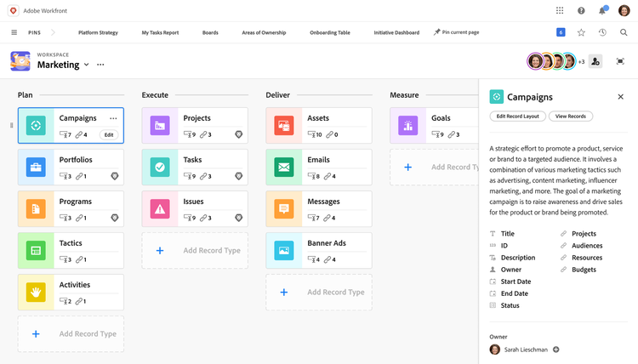
Task: Expand the Marketing workspace dropdown
Action: (87, 65)
